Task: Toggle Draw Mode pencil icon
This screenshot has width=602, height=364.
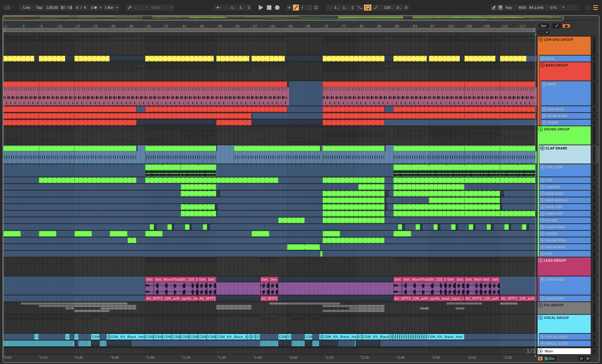Action: pos(494,8)
